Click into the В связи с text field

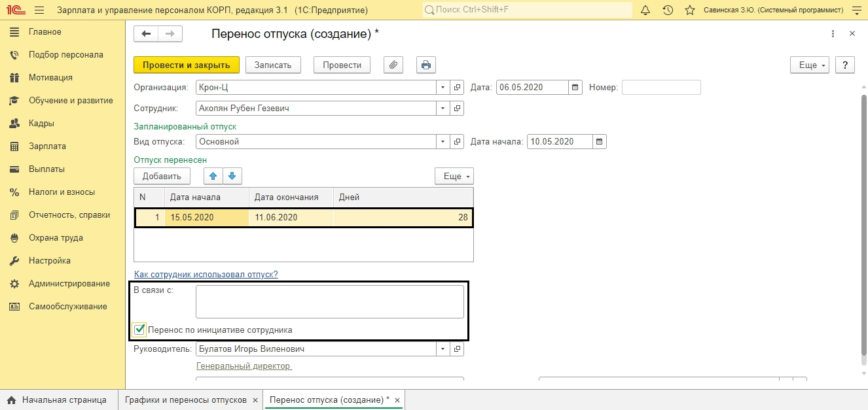click(x=330, y=302)
